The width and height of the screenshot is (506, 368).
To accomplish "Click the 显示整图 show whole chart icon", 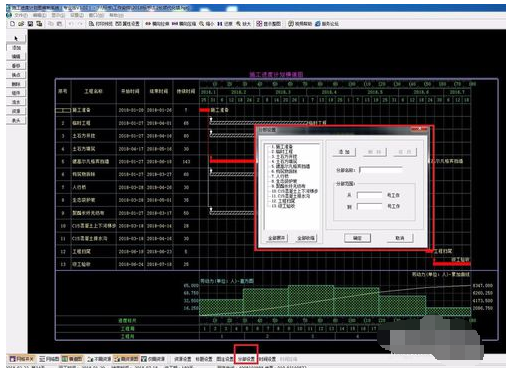I will 268,24.
